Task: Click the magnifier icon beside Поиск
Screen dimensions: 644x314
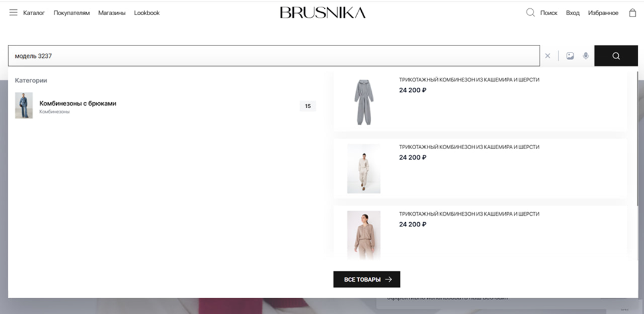Action: pos(530,12)
